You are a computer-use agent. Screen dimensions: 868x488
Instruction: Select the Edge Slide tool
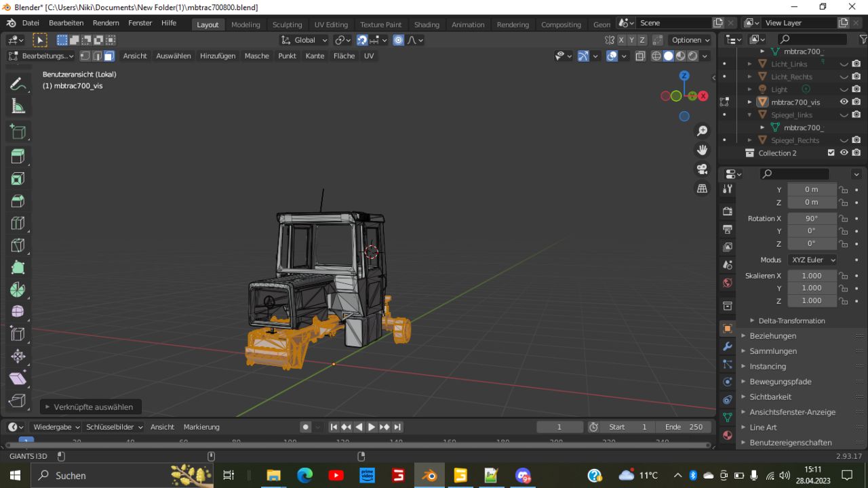pos(18,334)
